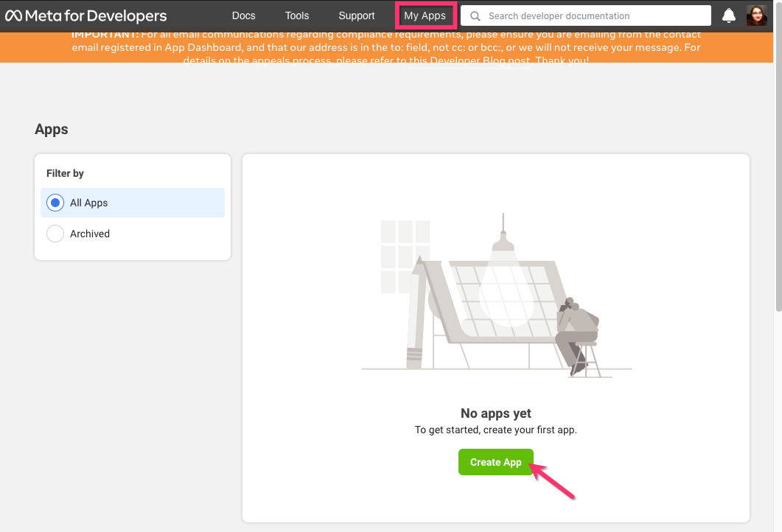Viewport: 782px width, 532px height.
Task: Click the green Create App button
Action: coord(496,462)
